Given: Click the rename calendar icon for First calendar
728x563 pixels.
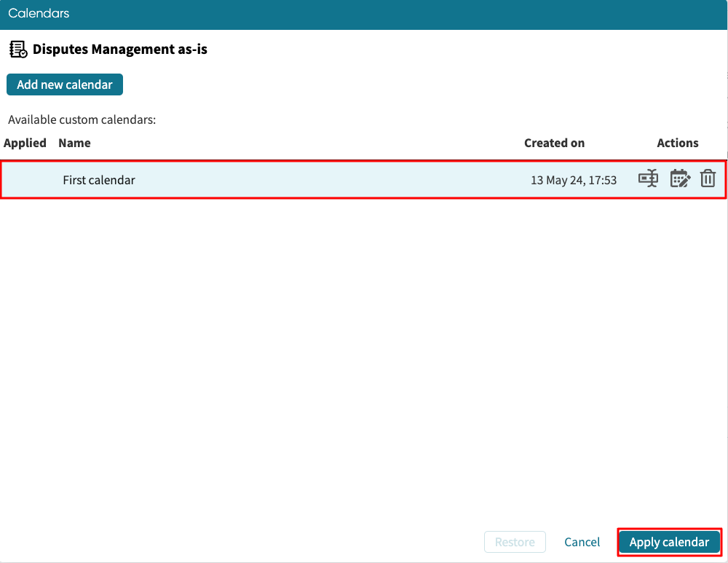Looking at the screenshot, I should click(648, 178).
